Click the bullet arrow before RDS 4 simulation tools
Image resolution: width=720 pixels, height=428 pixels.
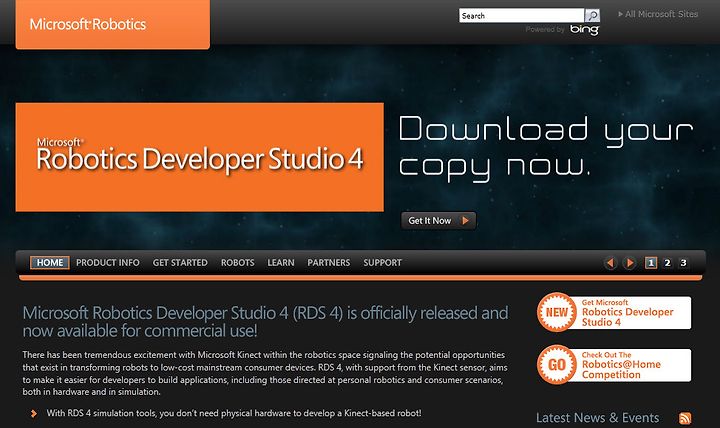(x=34, y=413)
